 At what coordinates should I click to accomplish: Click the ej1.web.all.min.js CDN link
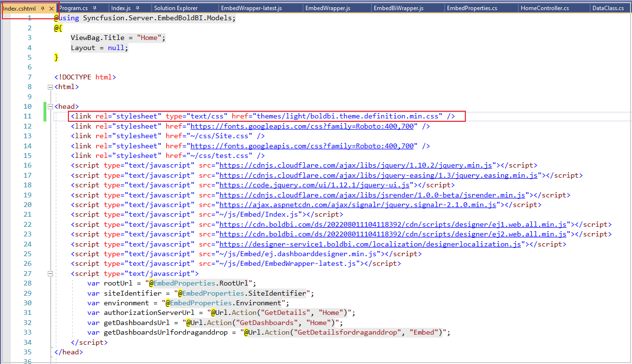point(393,225)
